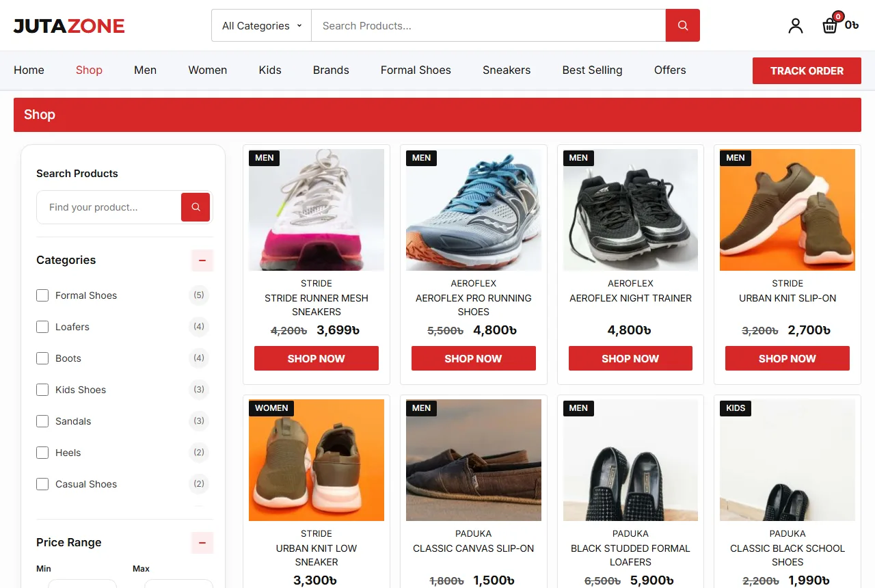Select the Sandals category checkbox

click(42, 421)
